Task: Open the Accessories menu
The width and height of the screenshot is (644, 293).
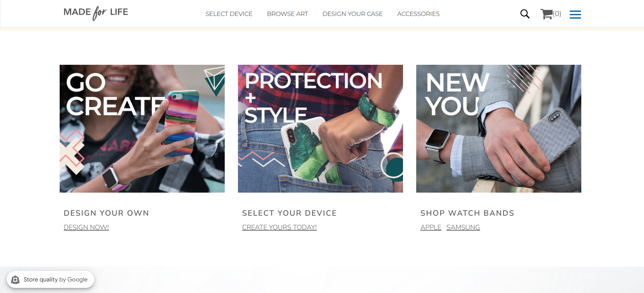Action: [x=418, y=14]
